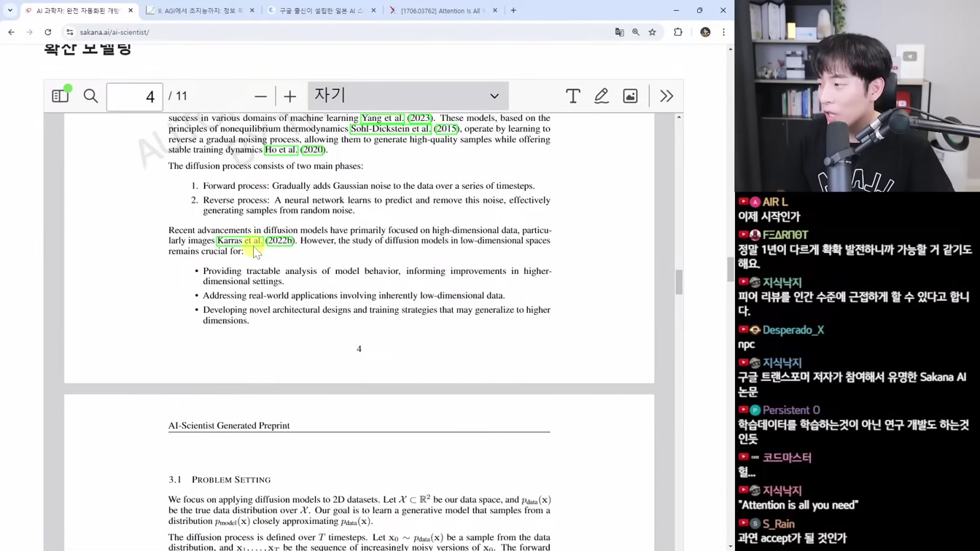Close the Attention Is All tab
This screenshot has width=980, height=551.
click(495, 11)
